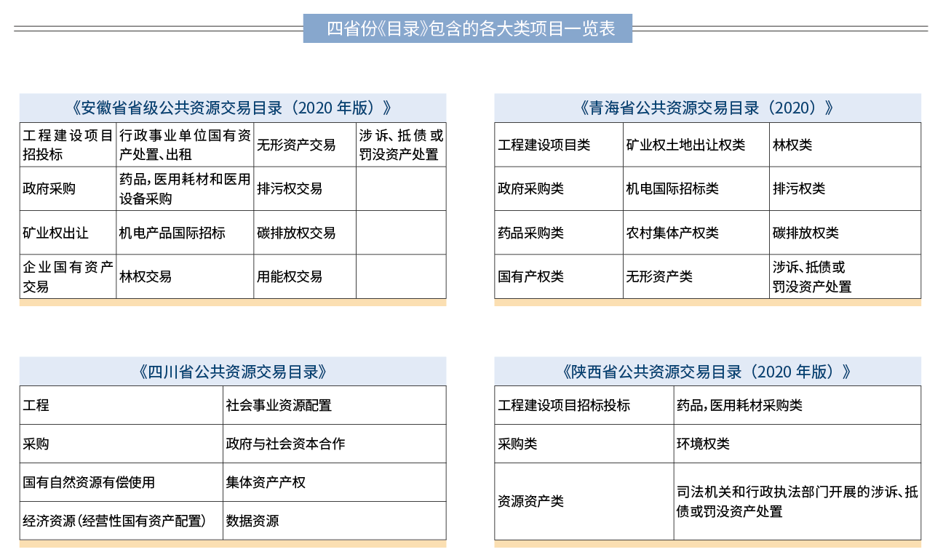Click the Sichuan cell 采购

(x=122, y=444)
